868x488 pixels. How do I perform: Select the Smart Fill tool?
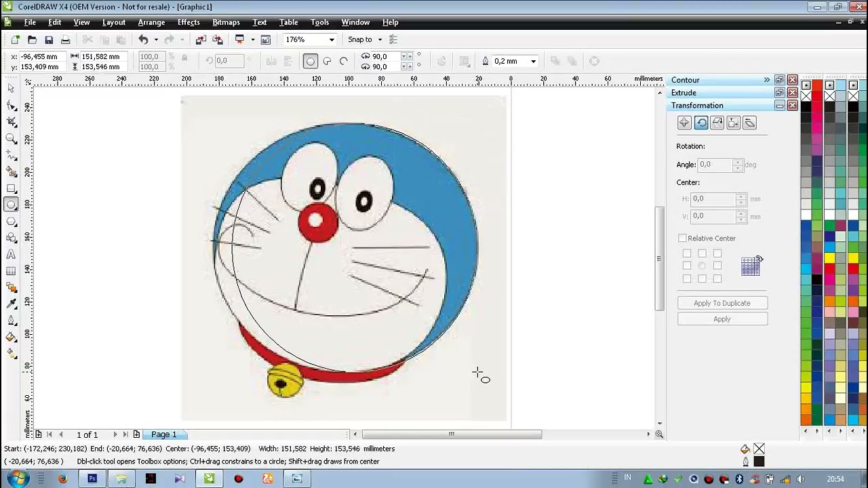pos(11,172)
